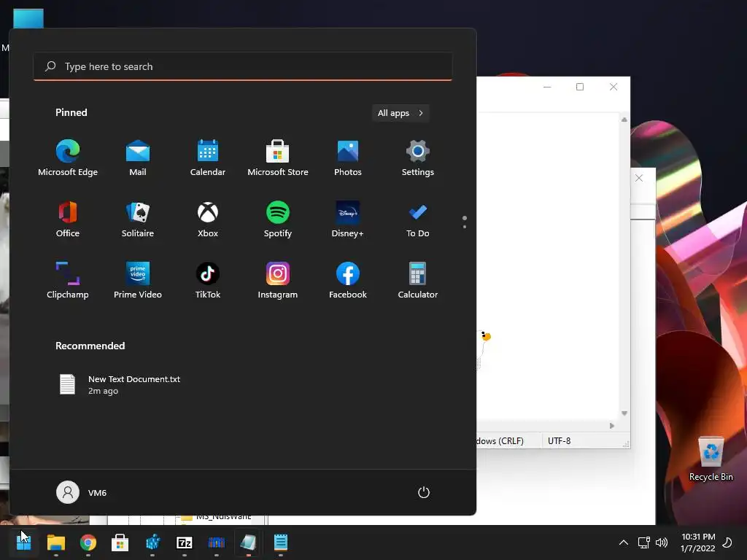This screenshot has height=560, width=747.
Task: Open Microsoft Edge from pinned apps
Action: [x=68, y=158]
